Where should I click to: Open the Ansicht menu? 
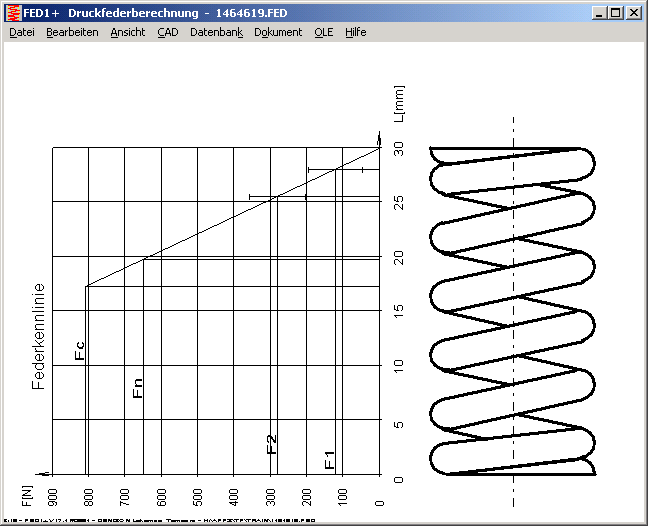tap(128, 32)
